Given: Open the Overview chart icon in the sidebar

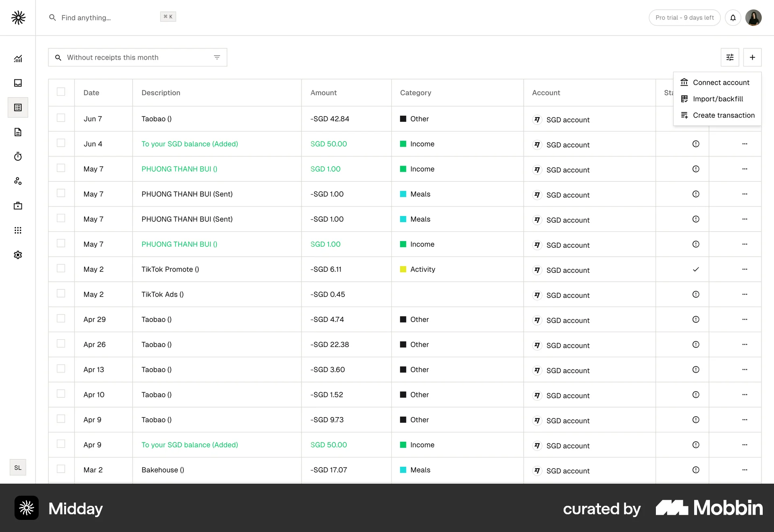Looking at the screenshot, I should (18, 58).
